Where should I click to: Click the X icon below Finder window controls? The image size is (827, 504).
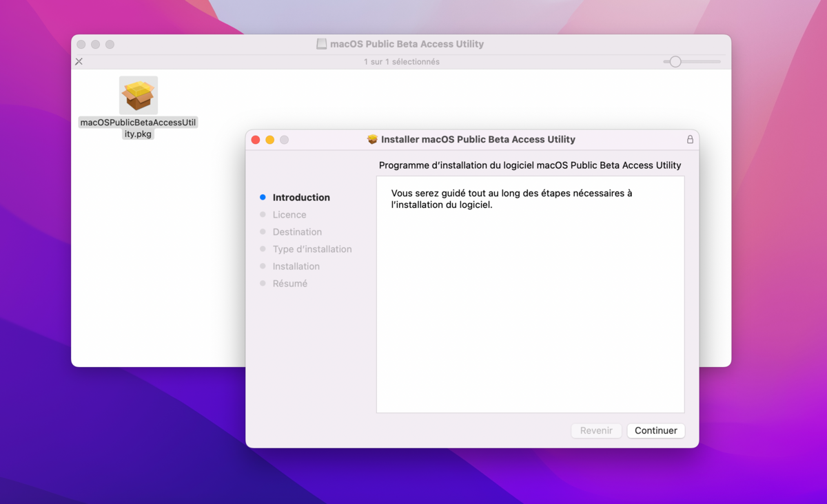coord(79,62)
